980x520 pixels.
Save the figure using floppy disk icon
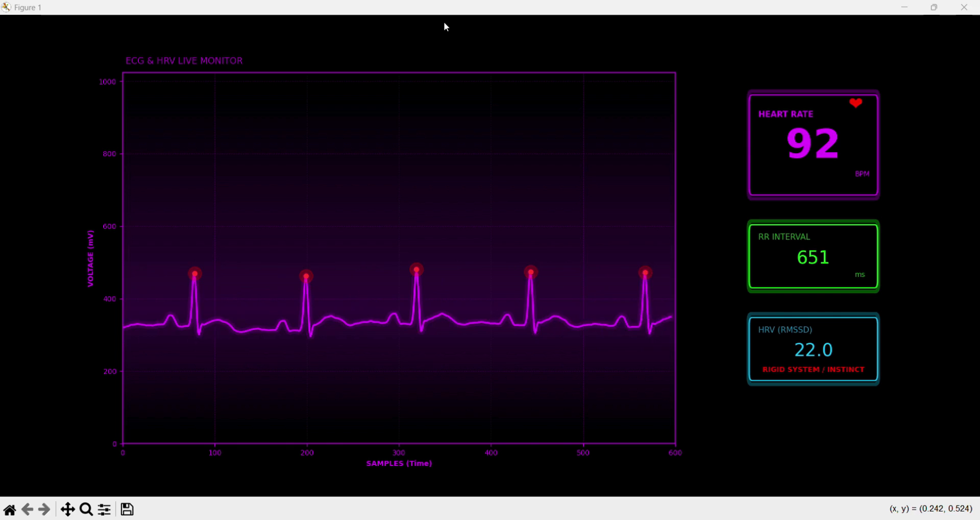coord(127,509)
